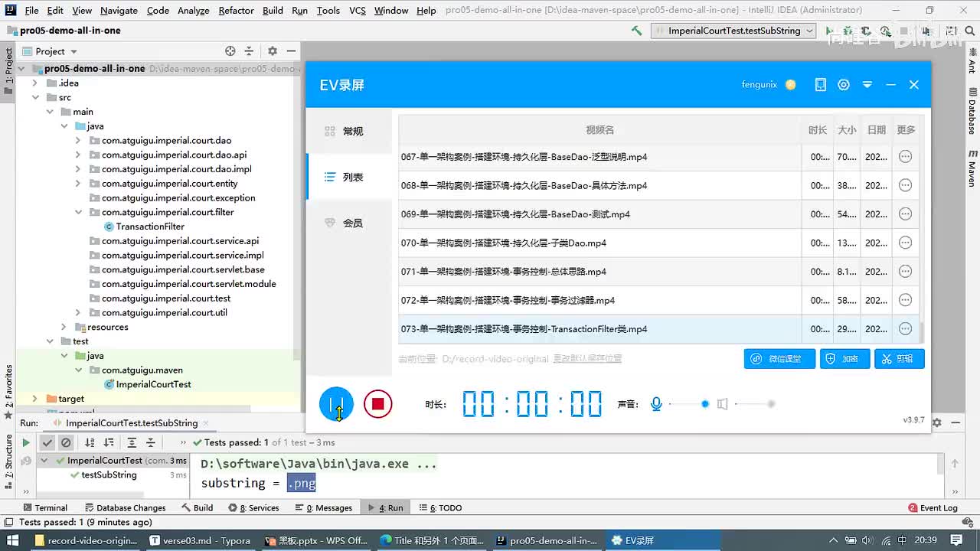This screenshot has height=551, width=980.
Task: Open the 微信课堂 button
Action: tap(779, 359)
